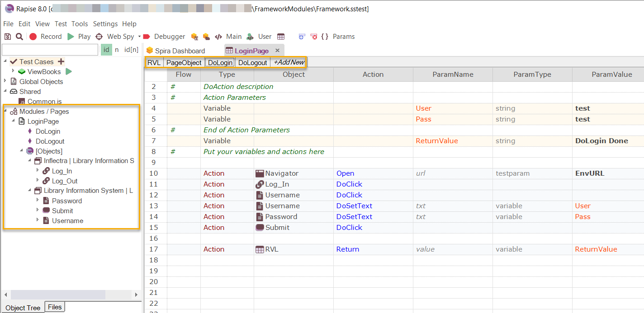The height and width of the screenshot is (313, 644).
Task: Click the +Add New sheet button
Action: (289, 62)
